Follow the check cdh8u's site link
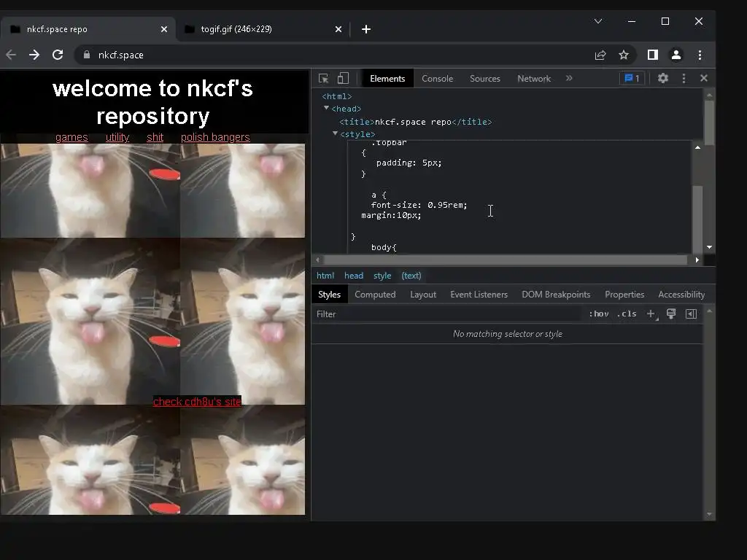Screen dimensions: 747x560 197,402
